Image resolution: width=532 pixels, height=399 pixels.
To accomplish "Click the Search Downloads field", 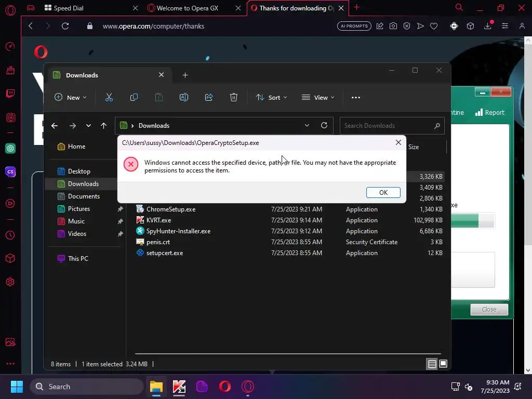I will tap(392, 126).
